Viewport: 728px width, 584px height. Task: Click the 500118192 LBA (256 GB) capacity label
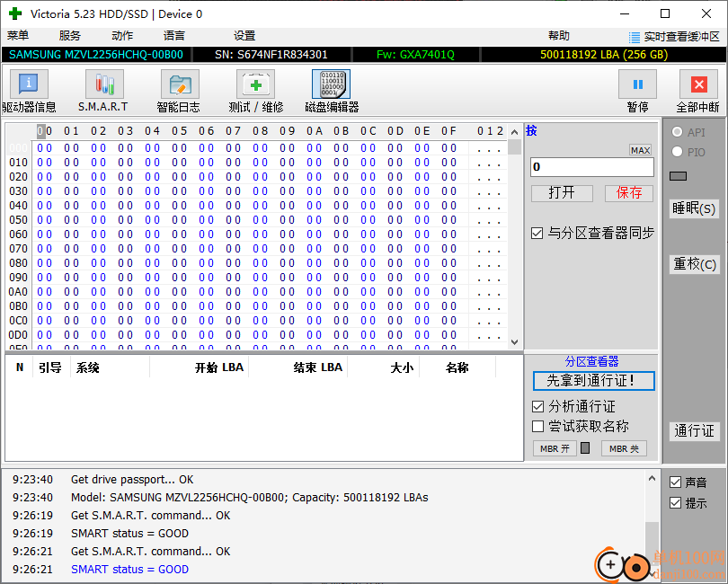(x=604, y=55)
